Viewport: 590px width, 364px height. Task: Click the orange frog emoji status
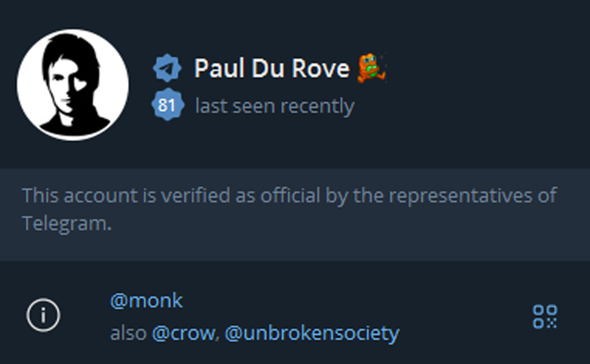pos(372,68)
